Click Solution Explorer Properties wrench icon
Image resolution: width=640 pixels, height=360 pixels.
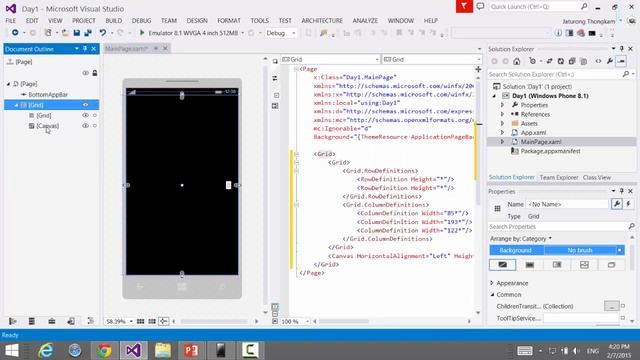[x=610, y=61]
